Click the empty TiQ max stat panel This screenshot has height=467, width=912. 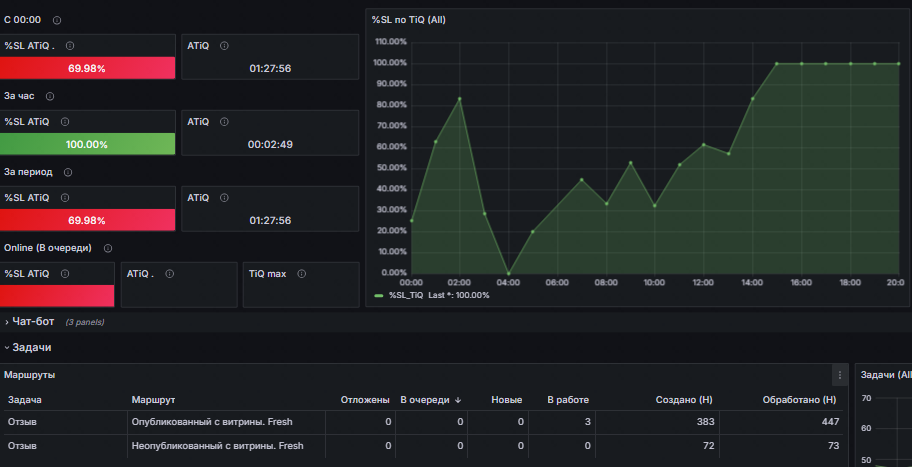(x=301, y=285)
